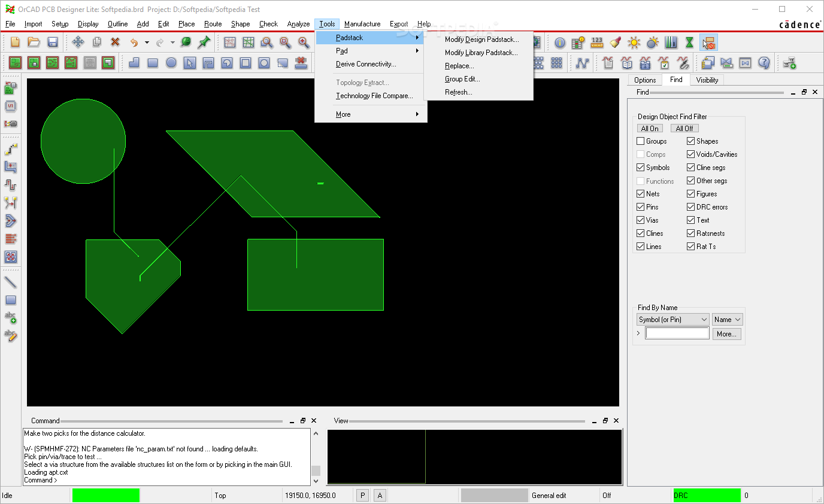The width and height of the screenshot is (824, 504).
Task: Click the All Off button
Action: 684,128
